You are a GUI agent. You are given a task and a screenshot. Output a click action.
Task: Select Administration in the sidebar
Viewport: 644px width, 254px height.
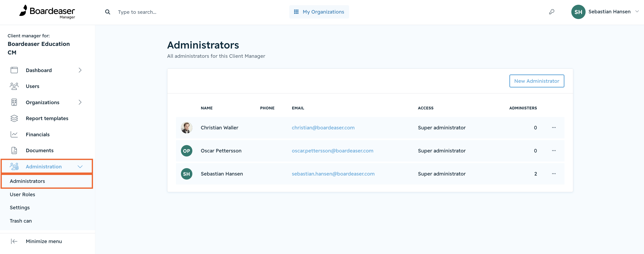[x=44, y=166]
